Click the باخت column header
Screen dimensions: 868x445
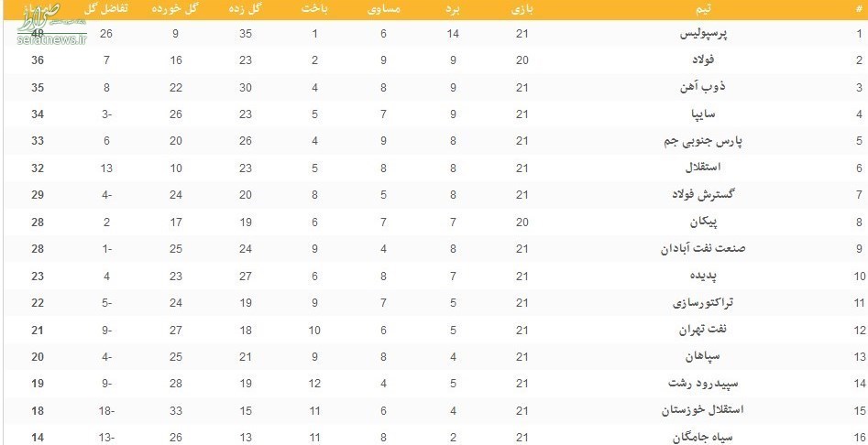(314, 9)
